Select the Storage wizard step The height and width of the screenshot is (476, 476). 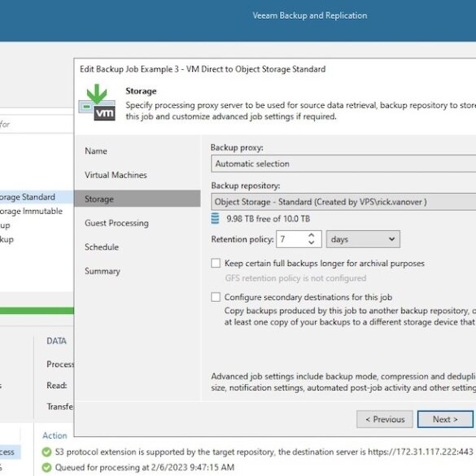[x=138, y=199]
